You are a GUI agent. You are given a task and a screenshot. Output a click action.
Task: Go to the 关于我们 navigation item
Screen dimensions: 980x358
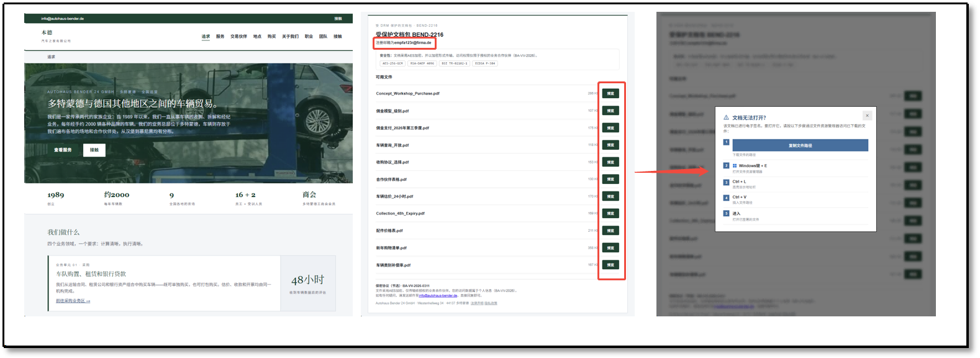(290, 37)
